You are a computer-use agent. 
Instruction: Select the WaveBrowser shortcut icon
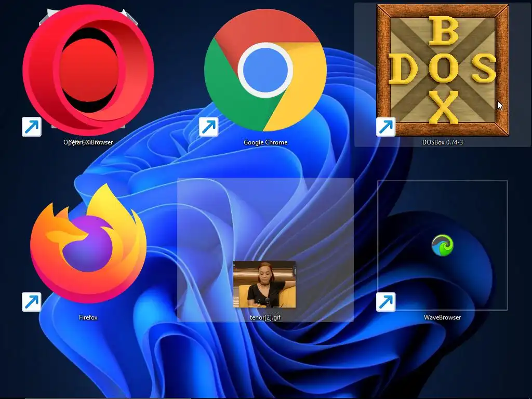pos(443,245)
